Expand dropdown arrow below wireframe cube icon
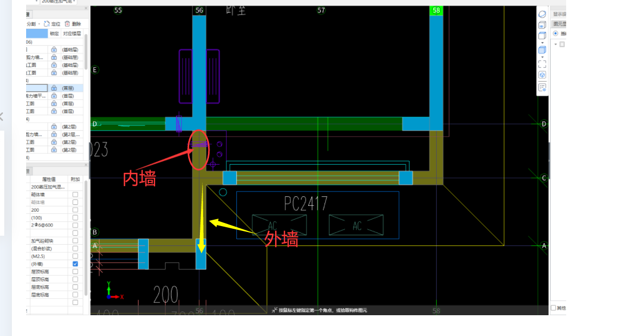Image resolution: width=644 pixels, height=336 pixels. [x=542, y=42]
